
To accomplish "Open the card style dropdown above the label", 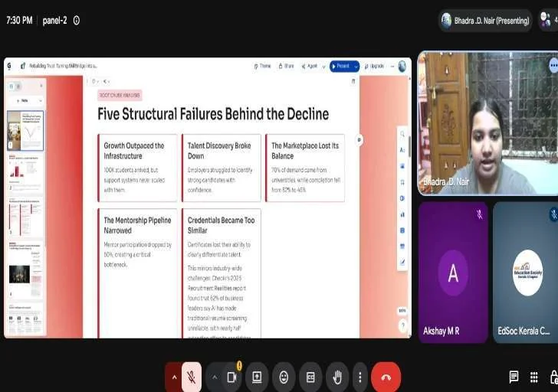I will click(x=106, y=81).
